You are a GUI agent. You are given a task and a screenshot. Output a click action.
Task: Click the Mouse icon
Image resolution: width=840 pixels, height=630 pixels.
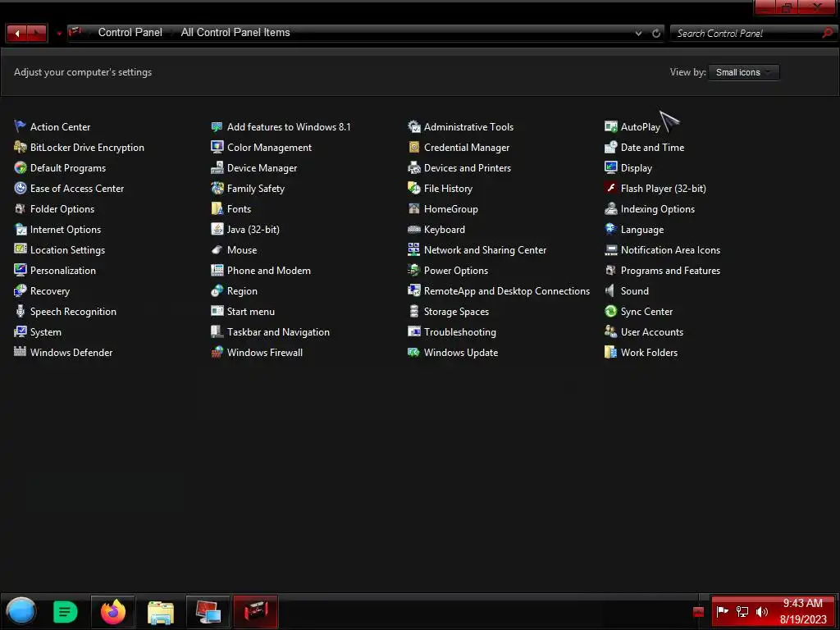coord(217,249)
